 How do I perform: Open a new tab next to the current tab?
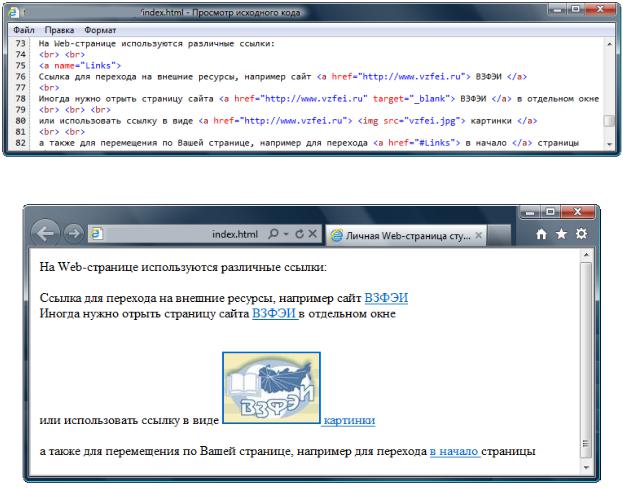click(x=499, y=235)
